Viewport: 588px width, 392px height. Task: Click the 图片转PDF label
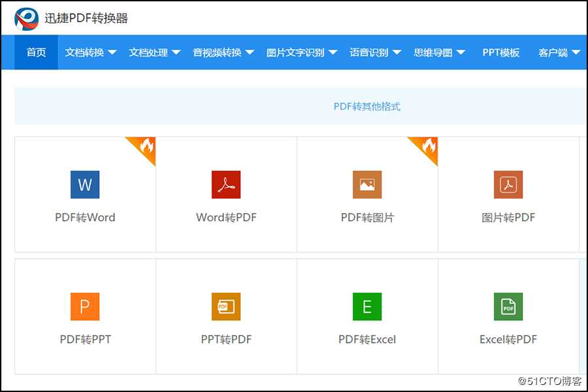[508, 218]
